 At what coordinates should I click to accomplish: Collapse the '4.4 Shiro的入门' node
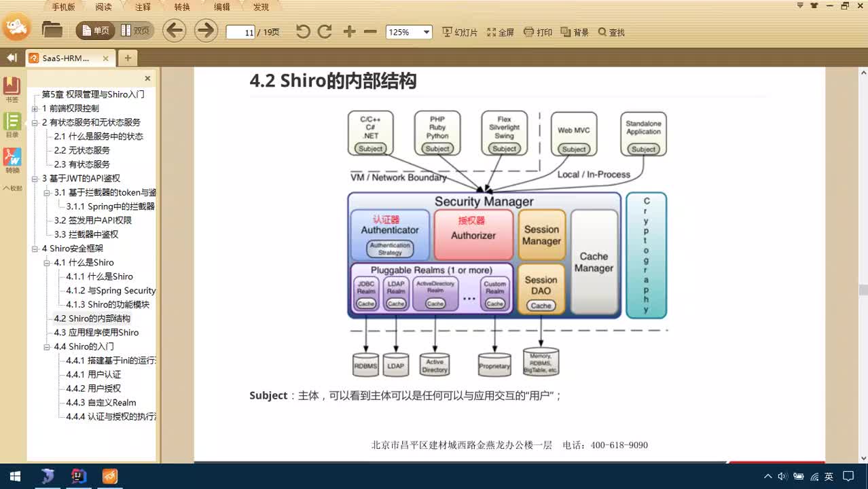tap(47, 347)
